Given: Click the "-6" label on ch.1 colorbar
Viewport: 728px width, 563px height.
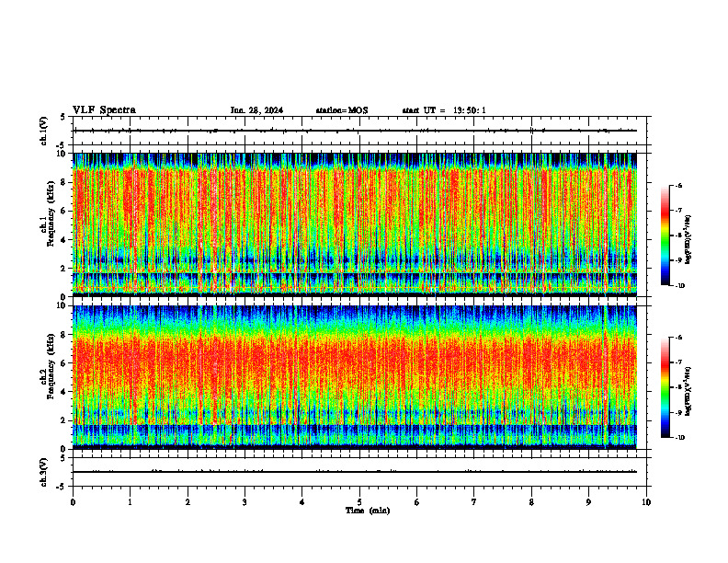Looking at the screenshot, I should [678, 186].
